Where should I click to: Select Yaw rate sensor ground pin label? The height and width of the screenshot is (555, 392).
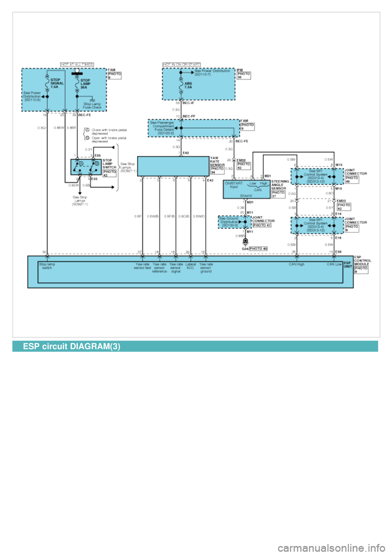tap(206, 268)
